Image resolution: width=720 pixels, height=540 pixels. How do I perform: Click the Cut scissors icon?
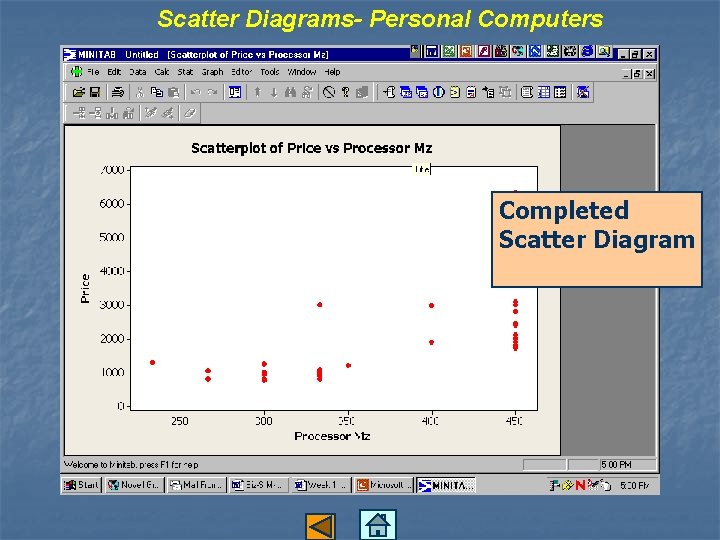[x=140, y=92]
